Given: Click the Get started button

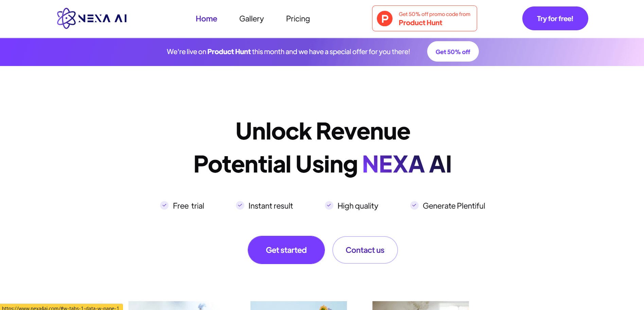Looking at the screenshot, I should coord(286,250).
